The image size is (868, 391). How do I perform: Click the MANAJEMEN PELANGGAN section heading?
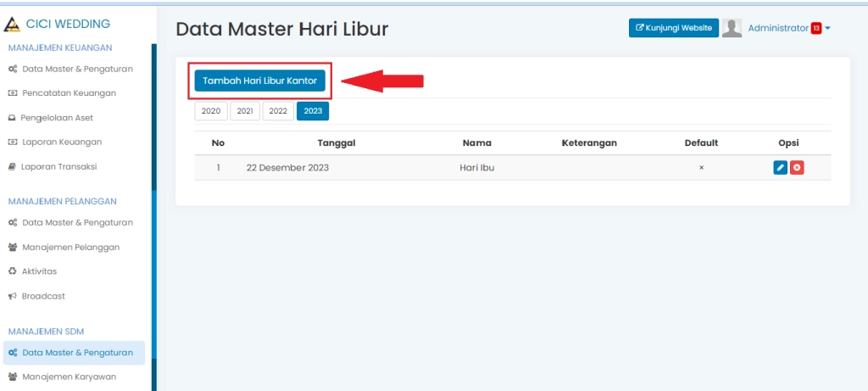[63, 202]
